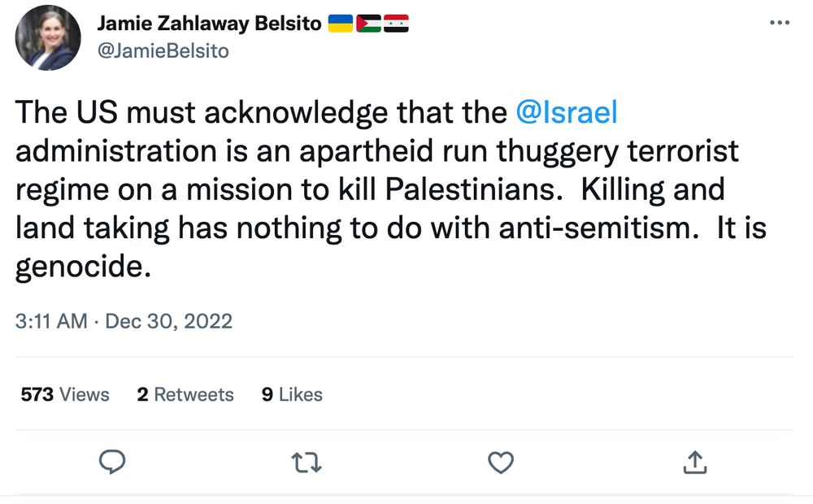This screenshot has height=504, width=813.
Task: Click the @JamieBelsito handle
Action: (163, 50)
